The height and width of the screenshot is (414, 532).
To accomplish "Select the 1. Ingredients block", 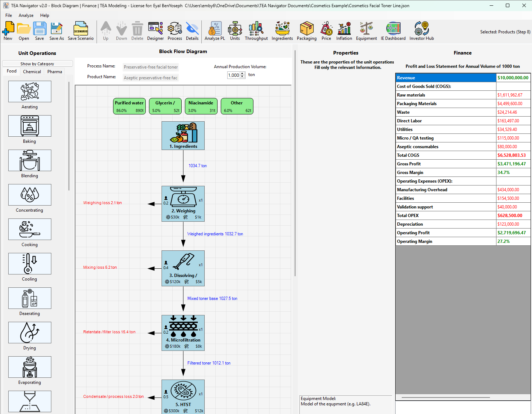I will tap(183, 136).
